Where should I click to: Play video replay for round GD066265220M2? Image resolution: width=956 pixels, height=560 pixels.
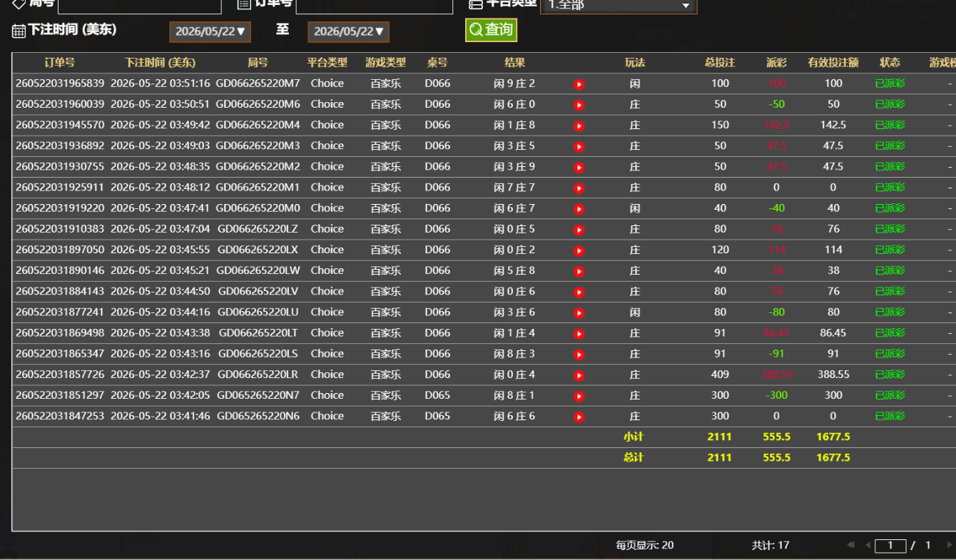(579, 168)
